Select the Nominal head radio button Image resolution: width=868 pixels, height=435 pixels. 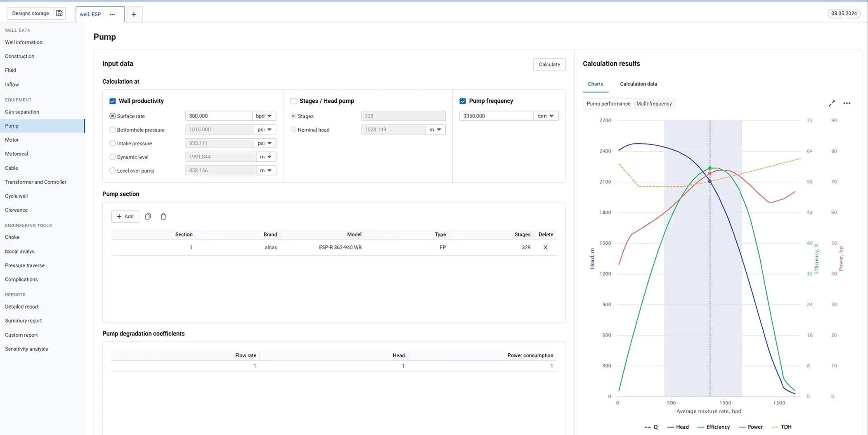pos(293,130)
